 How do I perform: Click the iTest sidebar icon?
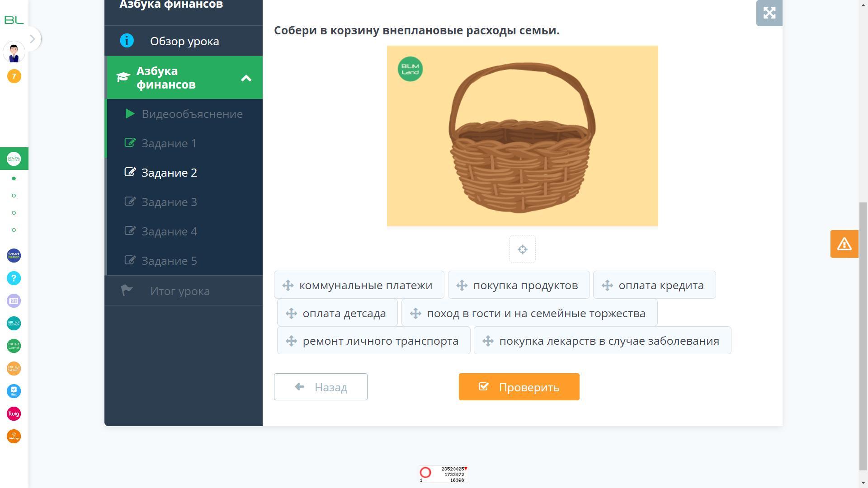pos(14,391)
